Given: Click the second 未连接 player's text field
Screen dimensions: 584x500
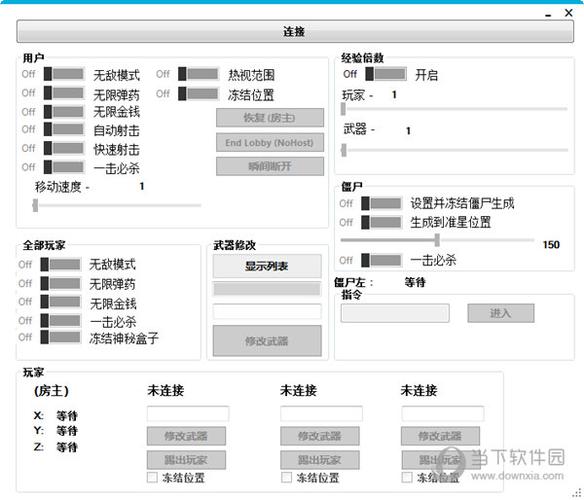Looking at the screenshot, I should coord(321,414).
